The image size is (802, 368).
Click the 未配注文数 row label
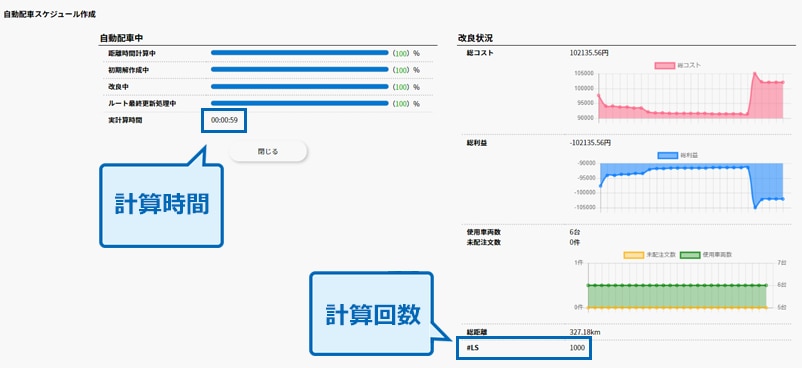483,242
